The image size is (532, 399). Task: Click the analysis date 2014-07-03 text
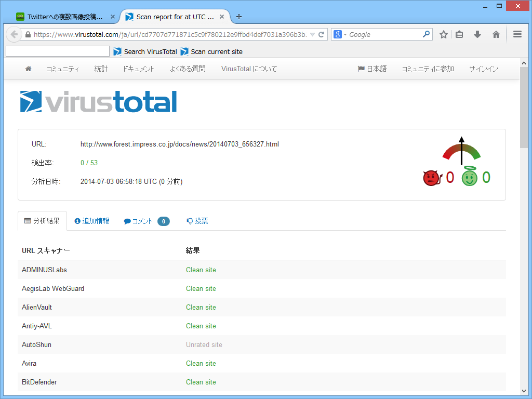coord(131,181)
